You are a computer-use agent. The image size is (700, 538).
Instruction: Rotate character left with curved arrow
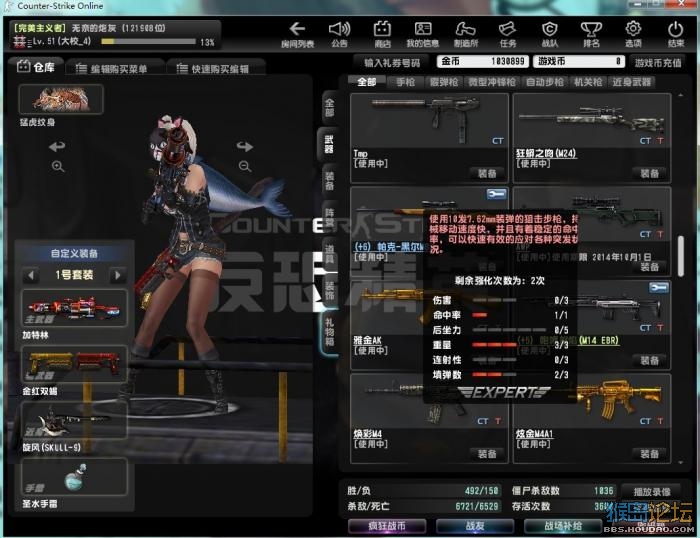(x=57, y=146)
